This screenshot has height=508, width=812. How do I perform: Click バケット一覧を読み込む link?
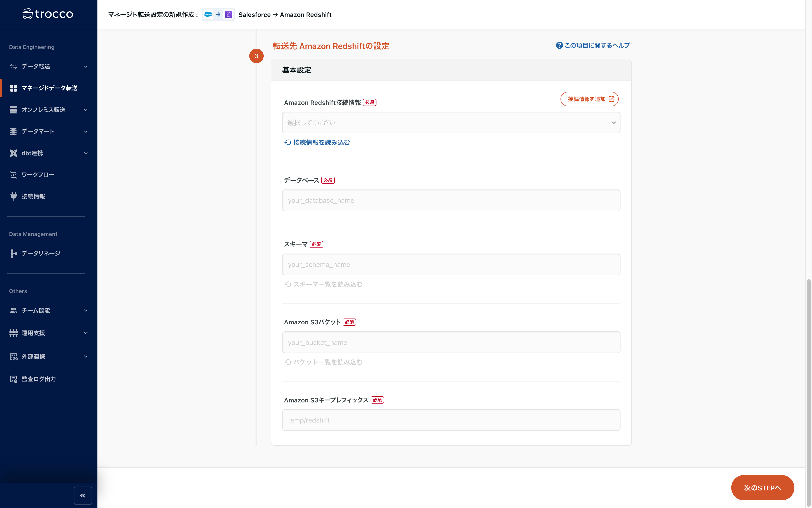[323, 362]
